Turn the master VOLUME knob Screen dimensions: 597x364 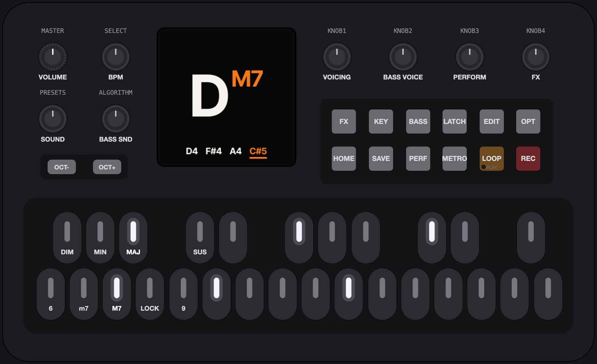coord(53,57)
